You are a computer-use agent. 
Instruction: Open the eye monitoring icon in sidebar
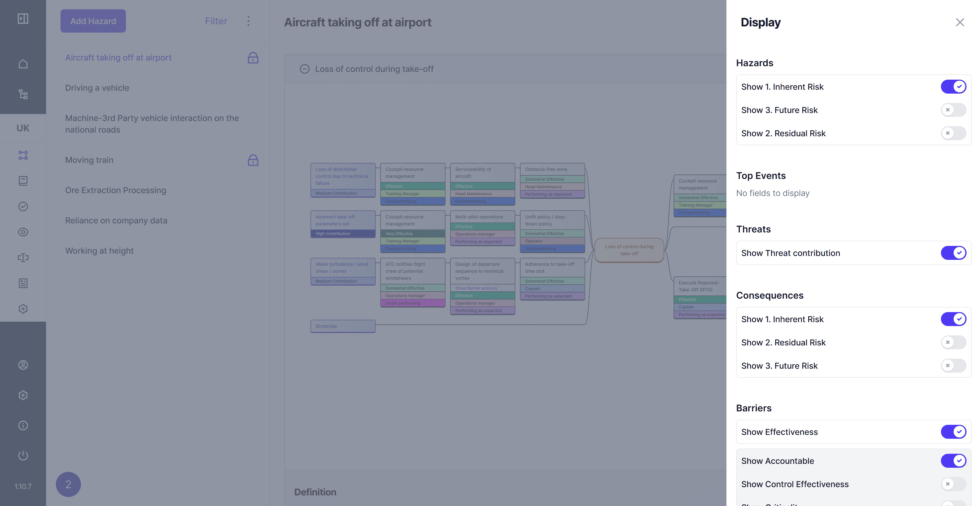tap(23, 232)
